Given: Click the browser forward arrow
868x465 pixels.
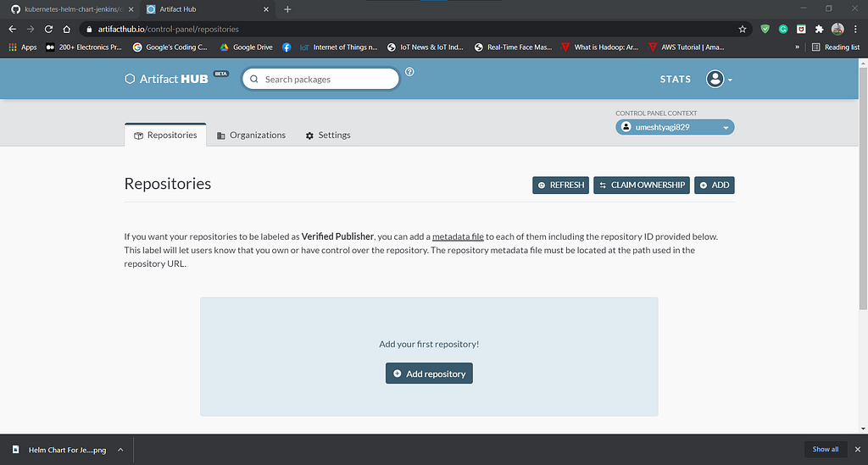Looking at the screenshot, I should tap(31, 30).
